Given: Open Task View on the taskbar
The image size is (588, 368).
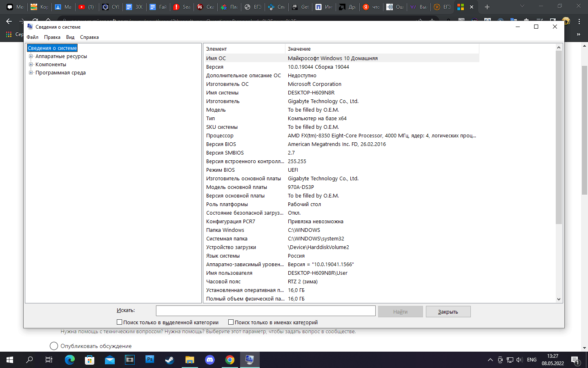Looking at the screenshot, I should (x=49, y=360).
